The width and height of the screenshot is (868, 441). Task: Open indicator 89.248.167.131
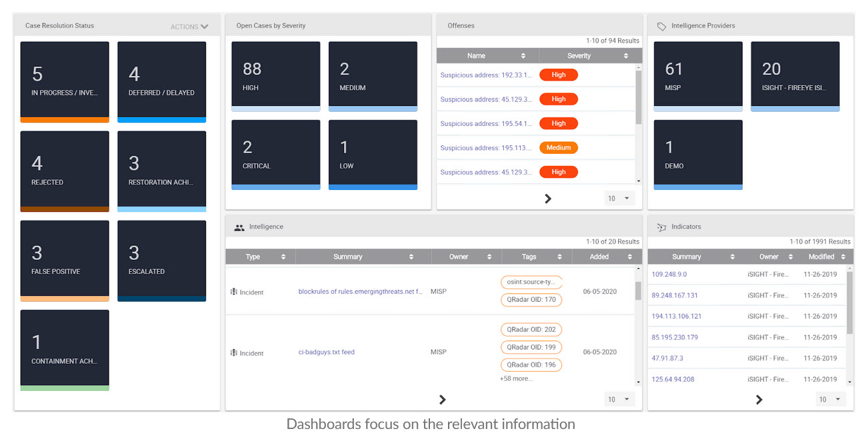coord(675,295)
